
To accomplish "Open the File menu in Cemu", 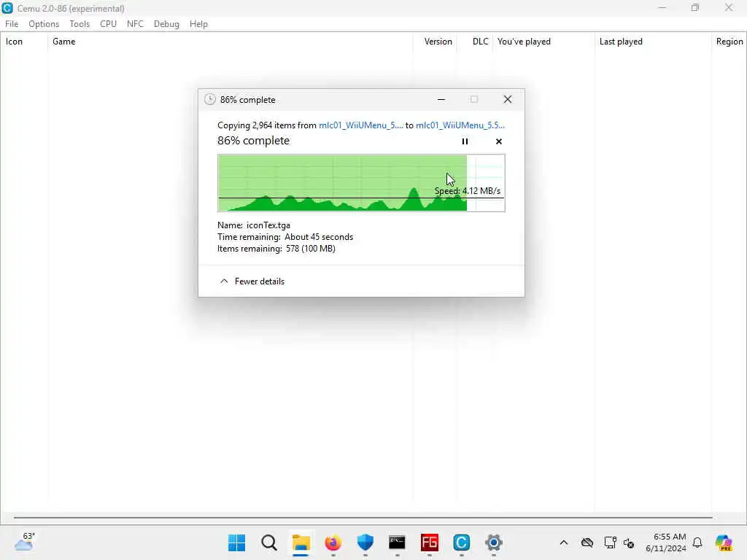I will [12, 24].
